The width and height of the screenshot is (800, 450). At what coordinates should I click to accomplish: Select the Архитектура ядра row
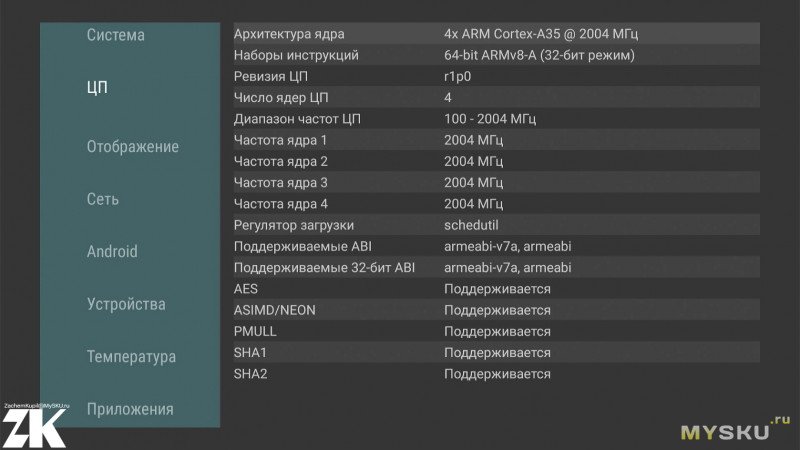[496, 34]
